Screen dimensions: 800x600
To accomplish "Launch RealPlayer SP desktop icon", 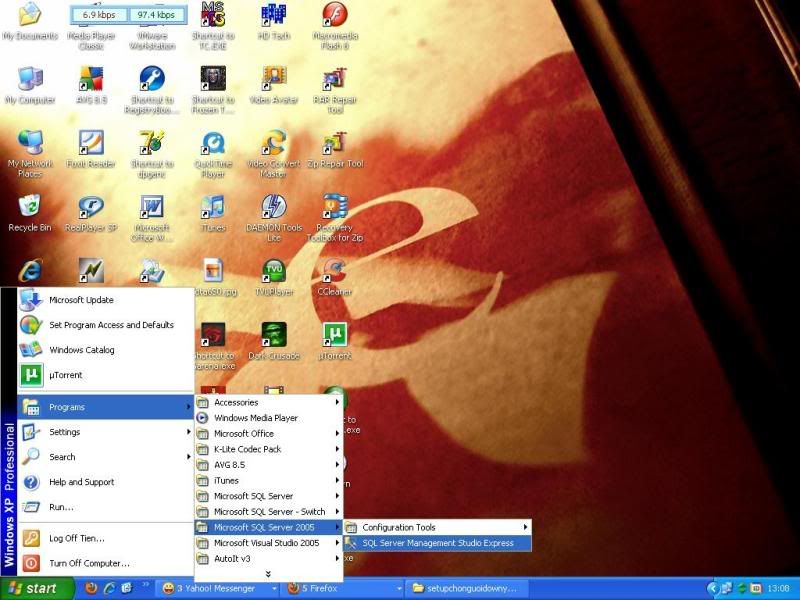I will pyautogui.click(x=91, y=213).
